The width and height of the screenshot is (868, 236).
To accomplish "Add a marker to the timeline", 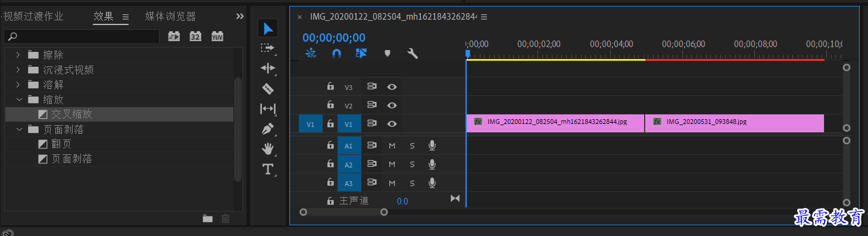I will point(388,54).
